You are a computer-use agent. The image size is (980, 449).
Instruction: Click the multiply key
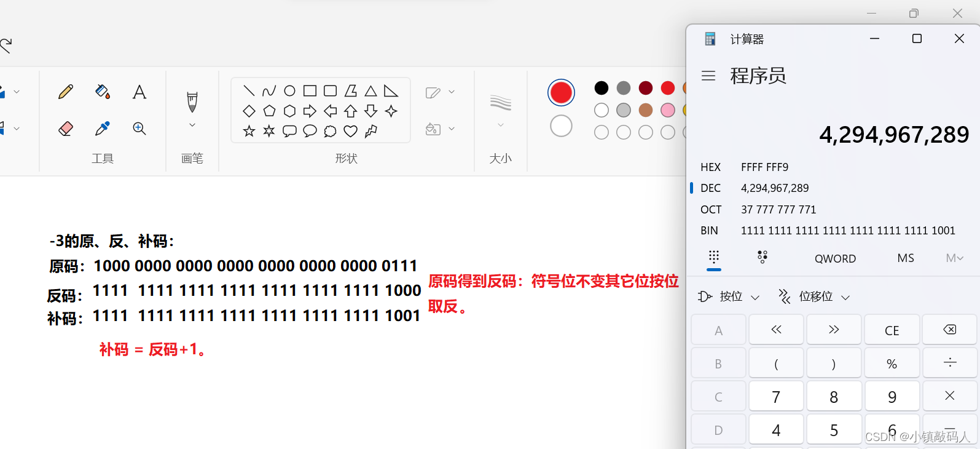click(950, 396)
